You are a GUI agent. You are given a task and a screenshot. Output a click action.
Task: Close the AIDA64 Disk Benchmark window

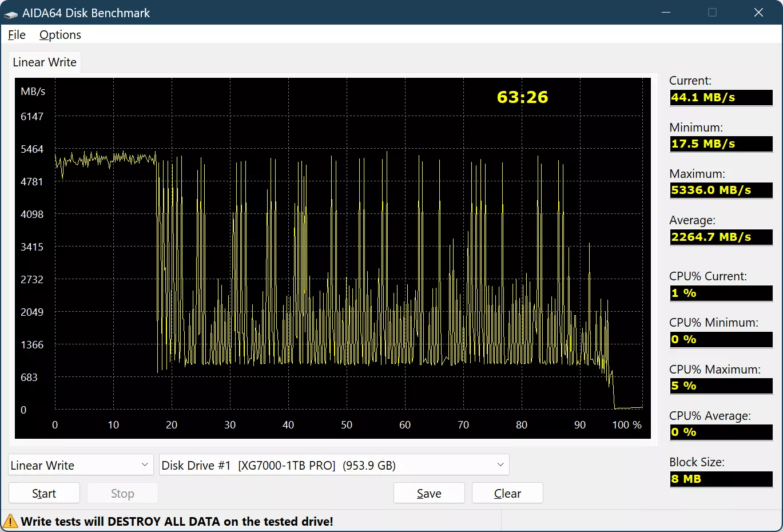coord(758,13)
